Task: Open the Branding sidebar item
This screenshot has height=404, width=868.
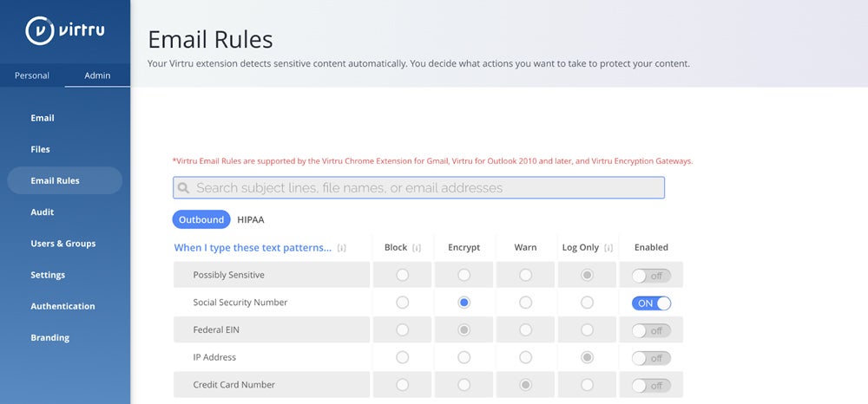Action: [49, 338]
